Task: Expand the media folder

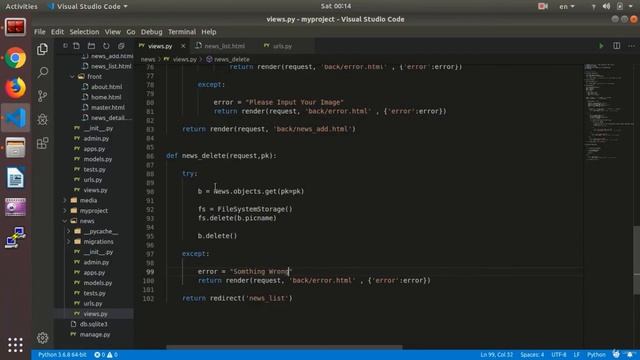Action: tap(88, 200)
